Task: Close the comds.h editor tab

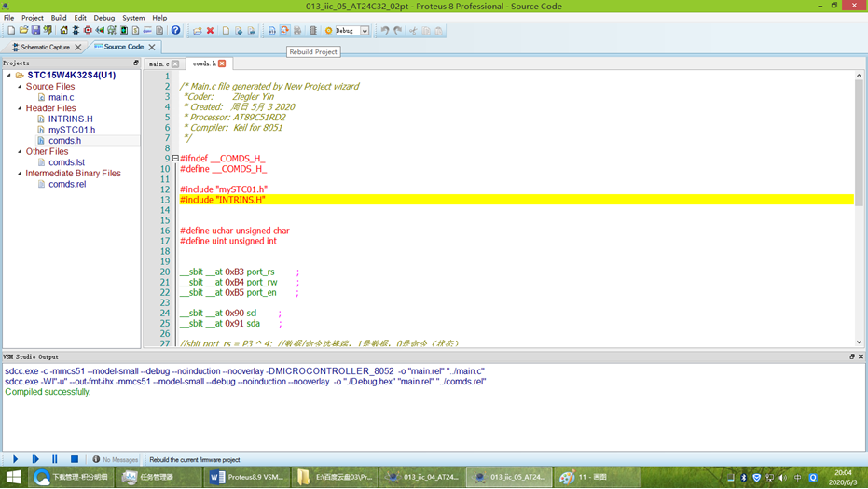Action: pos(222,63)
